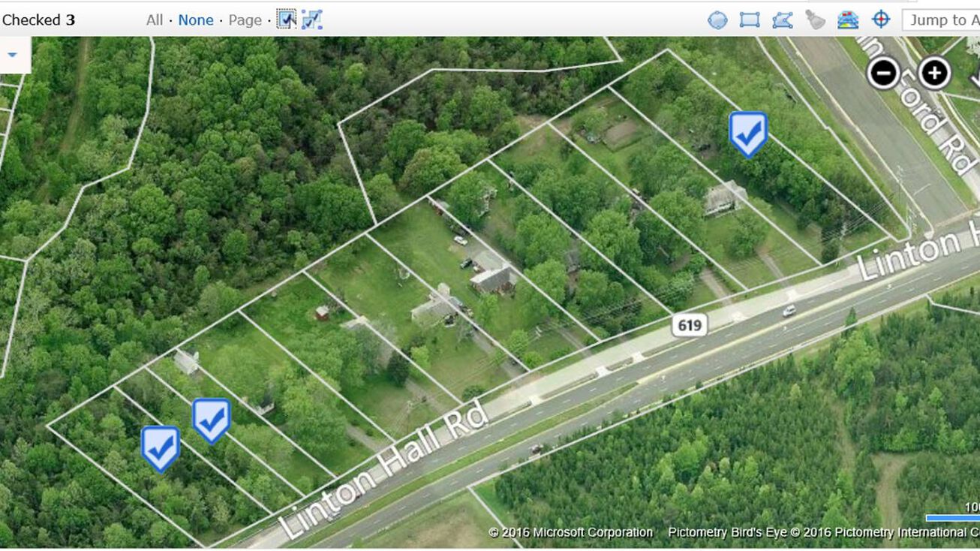
Task: Click the Jump to address field
Action: click(941, 20)
